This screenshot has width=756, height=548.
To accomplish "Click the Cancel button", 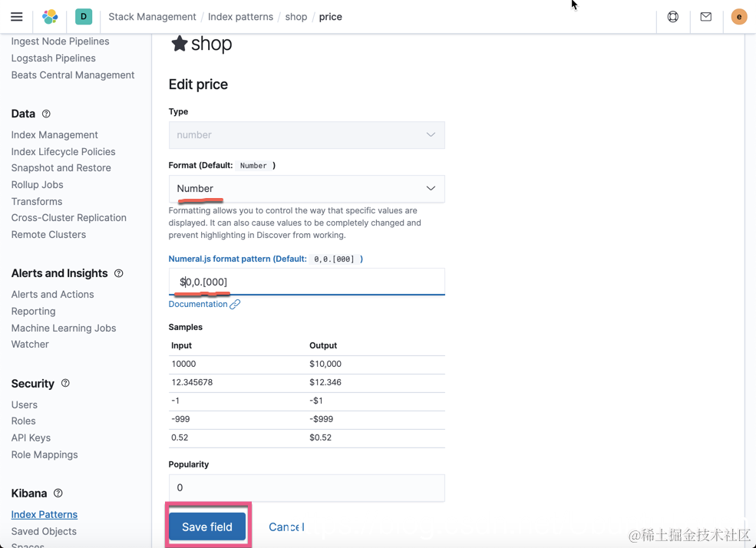I will (x=286, y=527).
